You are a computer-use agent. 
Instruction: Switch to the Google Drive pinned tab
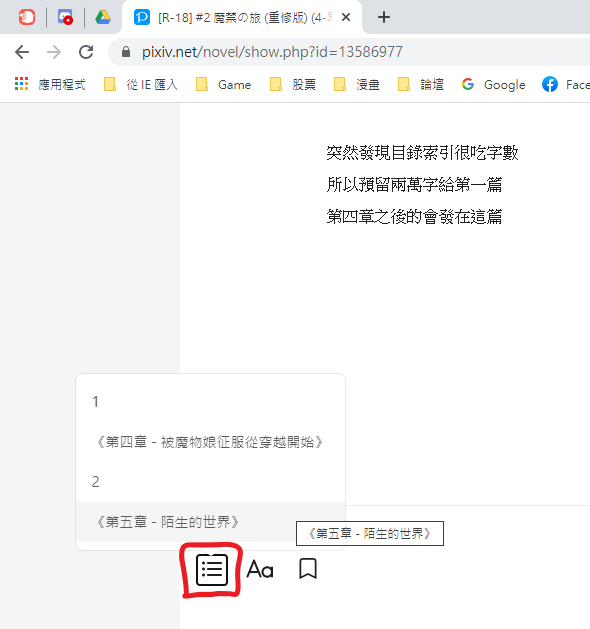tap(103, 17)
